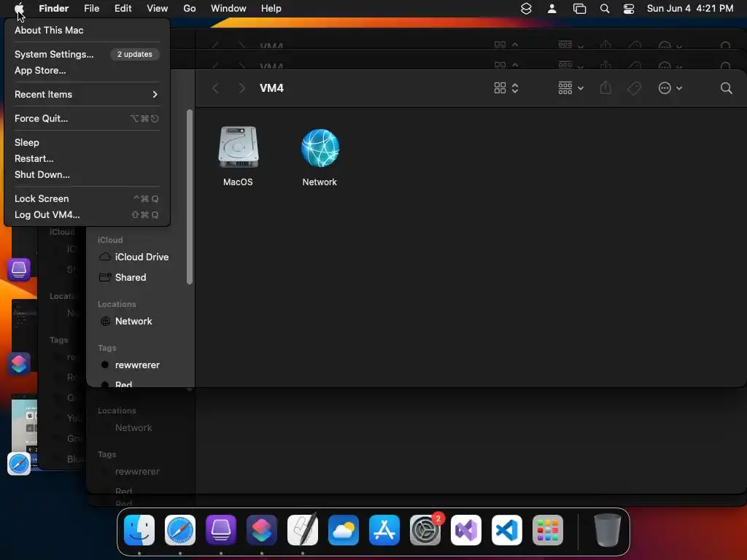Select the Safari Stage Manager thumbnail icon
The height and width of the screenshot is (560, 747).
[19, 464]
